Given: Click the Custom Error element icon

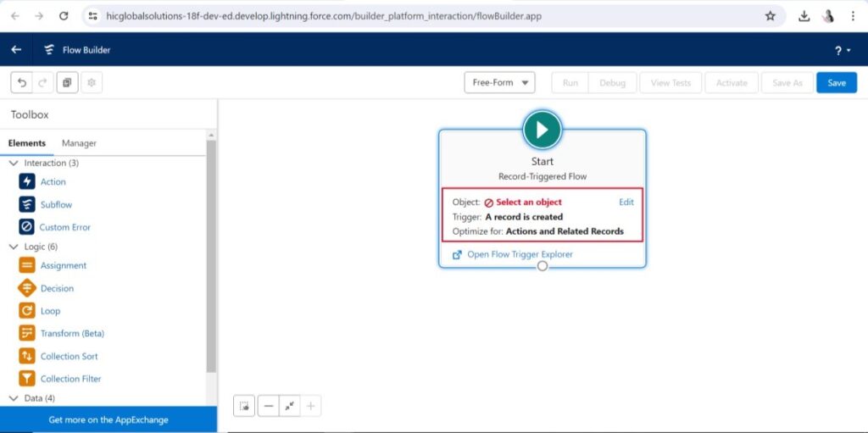Looking at the screenshot, I should (x=26, y=227).
